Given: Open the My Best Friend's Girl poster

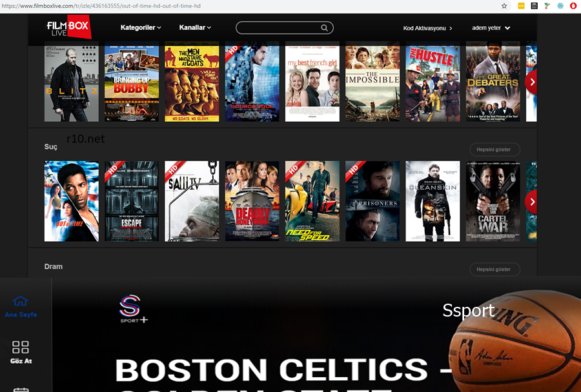Looking at the screenshot, I should click(x=312, y=81).
